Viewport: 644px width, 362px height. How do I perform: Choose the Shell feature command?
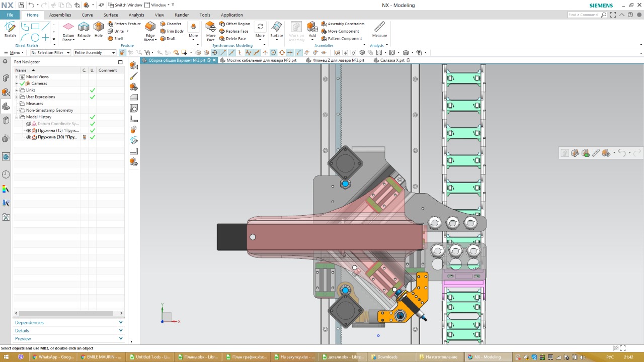[115, 38]
